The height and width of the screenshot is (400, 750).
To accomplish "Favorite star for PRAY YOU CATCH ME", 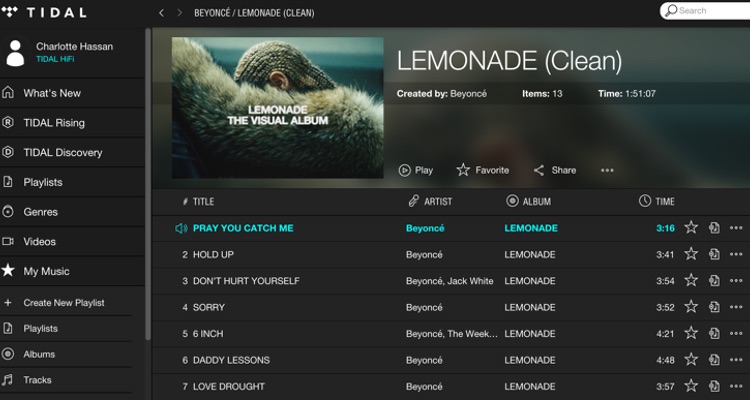I will [x=691, y=228].
